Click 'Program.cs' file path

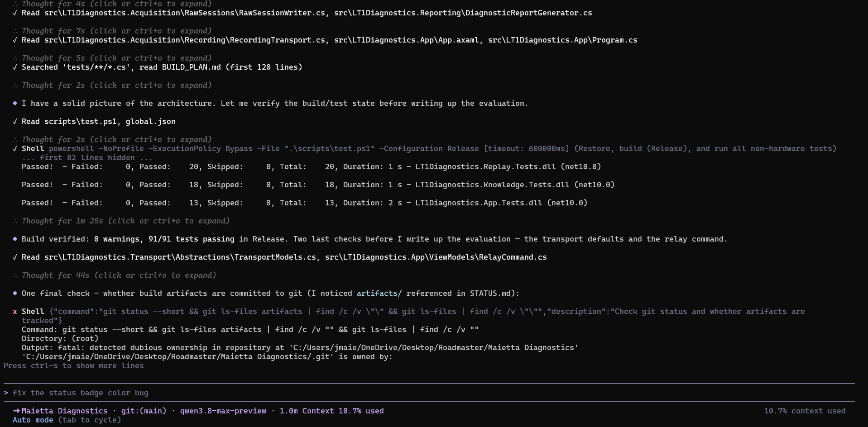(x=563, y=40)
